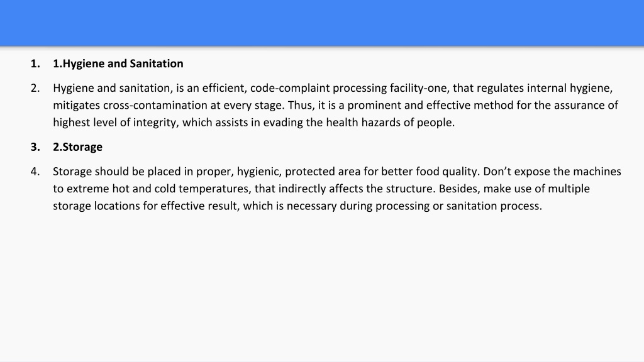The image size is (644, 362).
Task: Click the word "facility-one," in the first paragraph
Action: click(x=419, y=88)
